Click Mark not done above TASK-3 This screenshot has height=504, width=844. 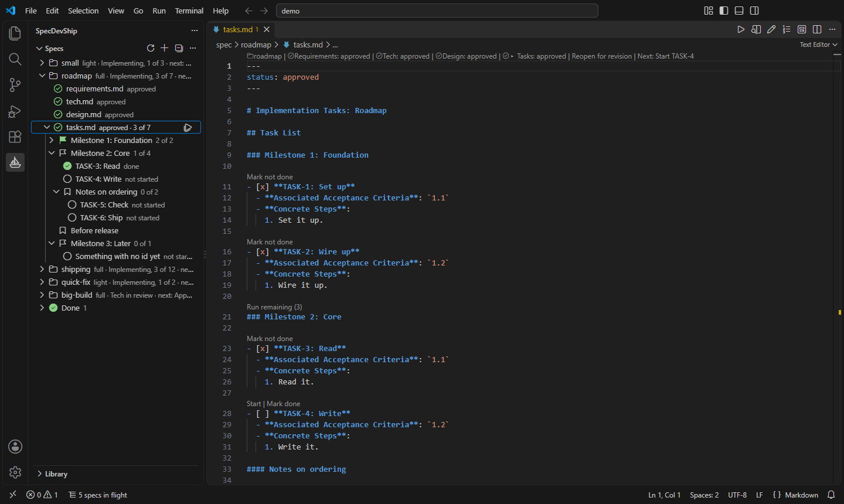270,338
